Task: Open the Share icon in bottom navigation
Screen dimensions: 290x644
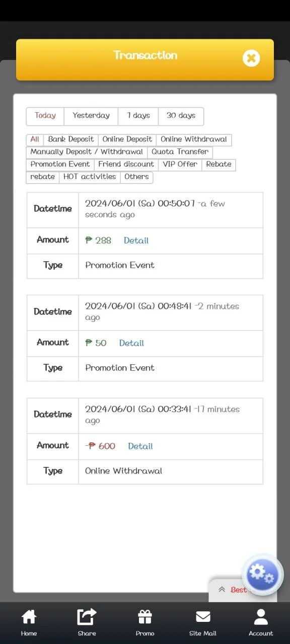Action: (87, 617)
